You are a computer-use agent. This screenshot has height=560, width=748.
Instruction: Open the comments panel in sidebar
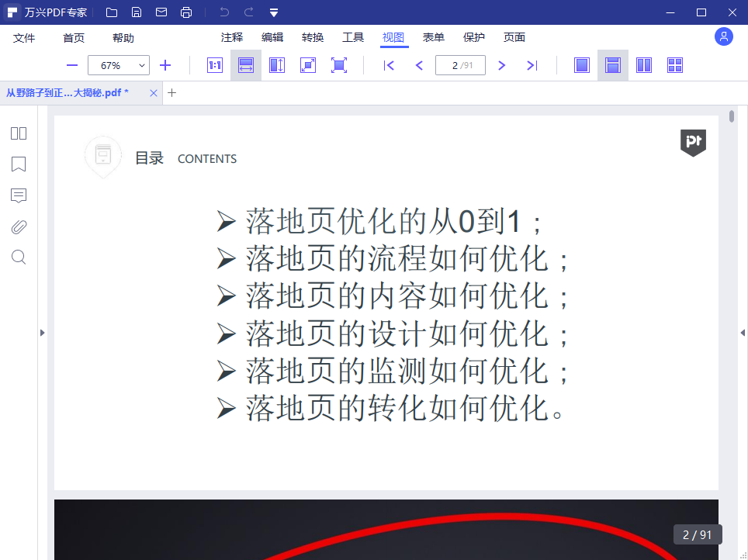(19, 195)
